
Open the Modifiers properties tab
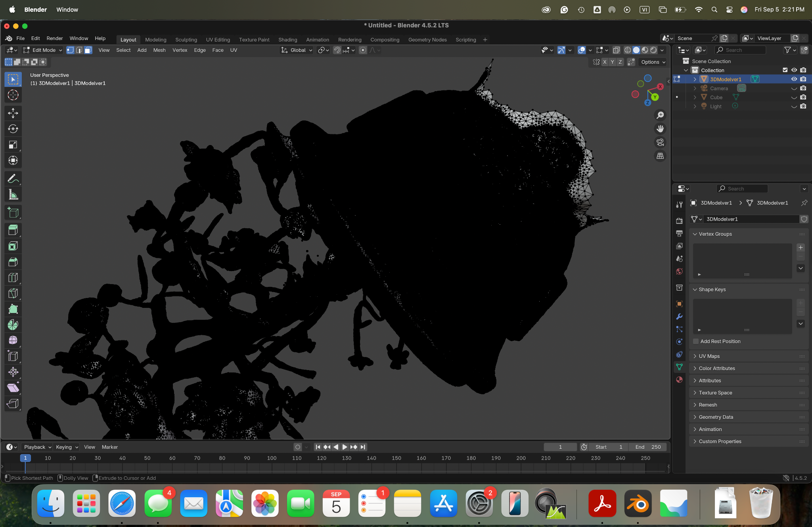coord(679,317)
